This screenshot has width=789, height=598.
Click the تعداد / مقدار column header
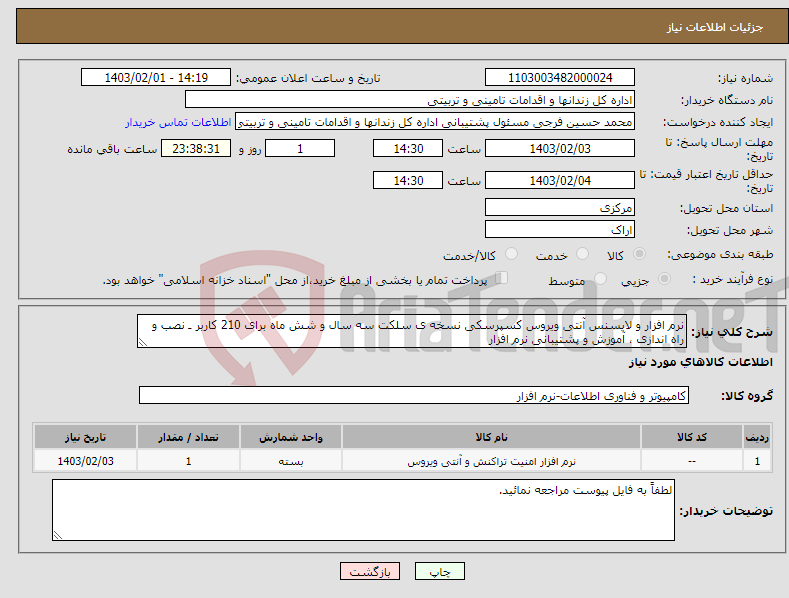pos(188,437)
